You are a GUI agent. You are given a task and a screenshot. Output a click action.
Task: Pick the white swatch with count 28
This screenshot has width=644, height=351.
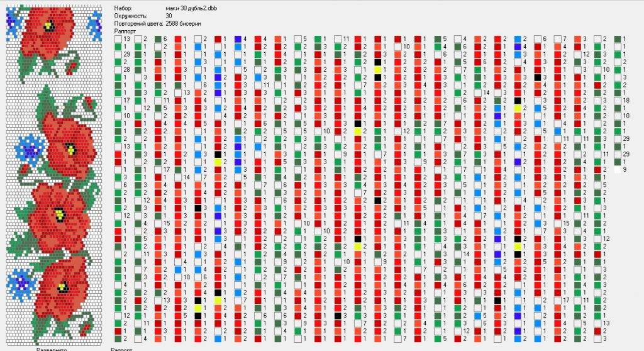coord(118,69)
